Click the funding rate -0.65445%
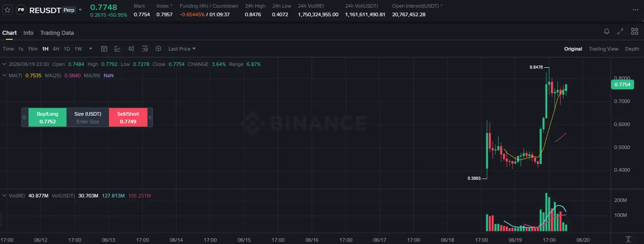The height and width of the screenshot is (244, 644). [192, 14]
